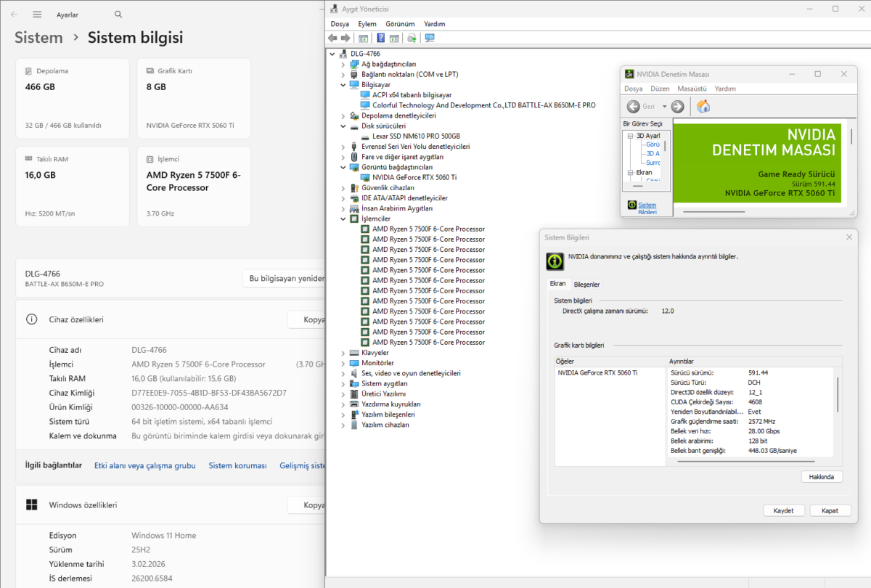
Task: Open the Yardım menu in Device Manager
Action: [434, 24]
